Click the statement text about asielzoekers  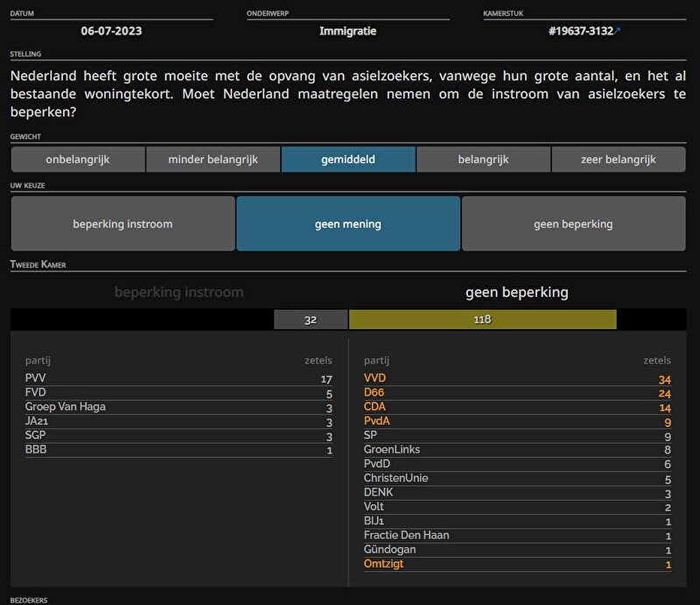click(348, 94)
